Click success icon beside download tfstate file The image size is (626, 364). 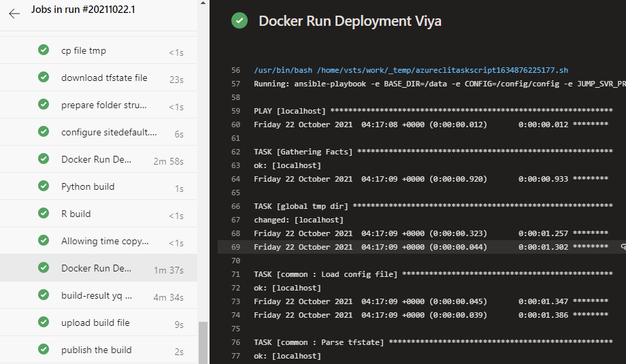click(x=44, y=77)
